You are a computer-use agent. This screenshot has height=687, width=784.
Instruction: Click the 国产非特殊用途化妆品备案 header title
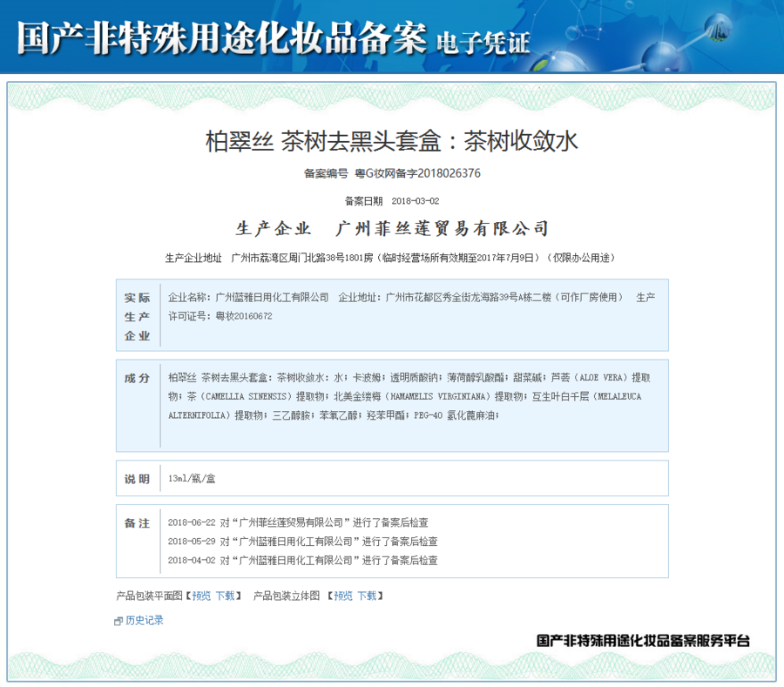point(221,37)
